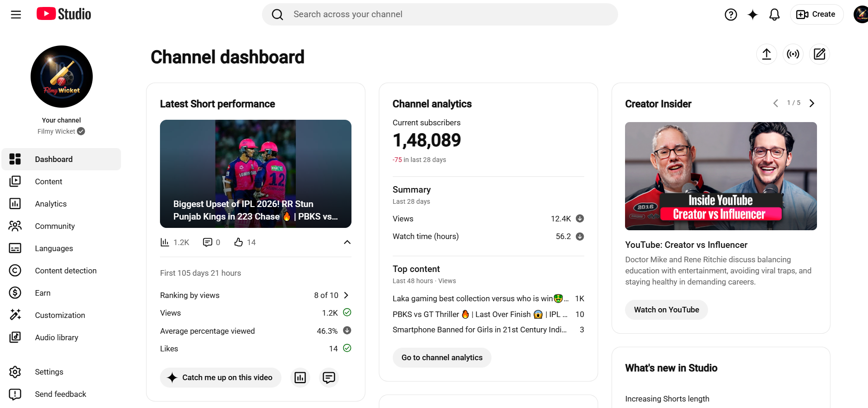
Task: Click the 46.3% average percentage value
Action: click(327, 331)
